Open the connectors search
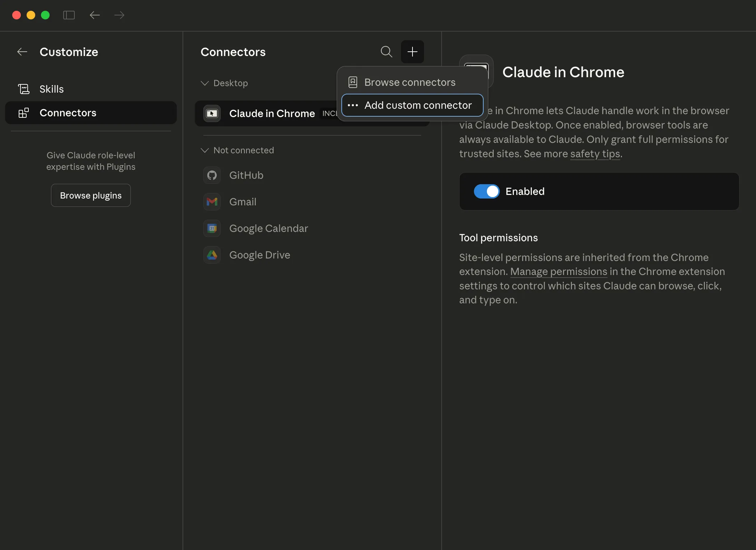The height and width of the screenshot is (550, 756). [386, 52]
